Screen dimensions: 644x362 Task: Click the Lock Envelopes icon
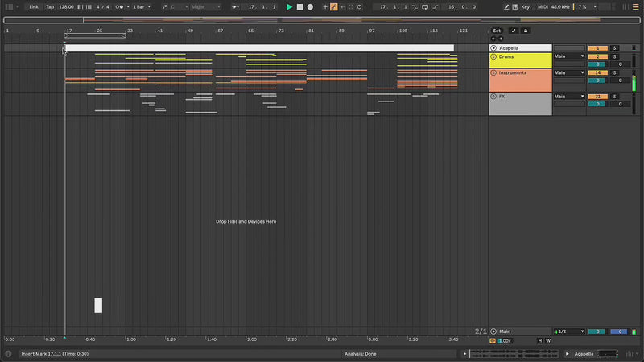[526, 31]
